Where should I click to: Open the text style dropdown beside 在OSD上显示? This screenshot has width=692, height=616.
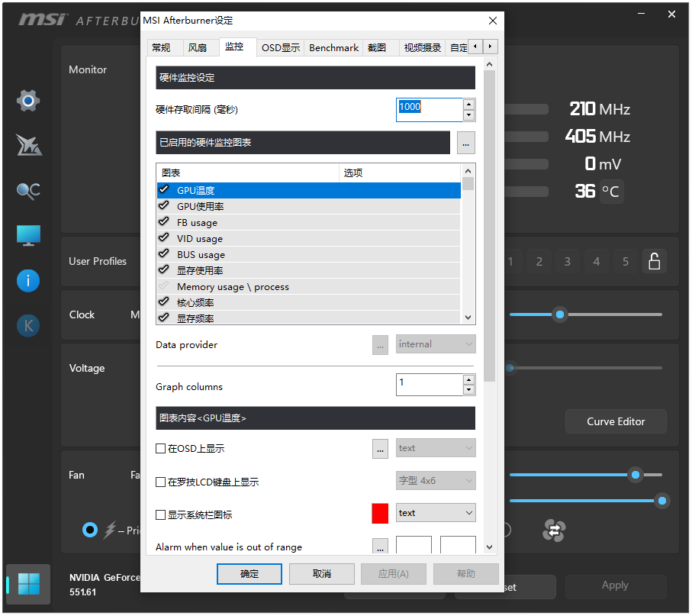tap(435, 448)
